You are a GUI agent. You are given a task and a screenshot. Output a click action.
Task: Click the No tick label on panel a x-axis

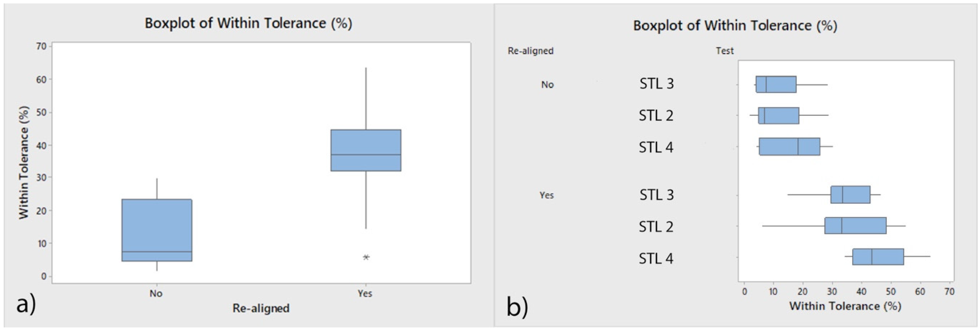[156, 293]
